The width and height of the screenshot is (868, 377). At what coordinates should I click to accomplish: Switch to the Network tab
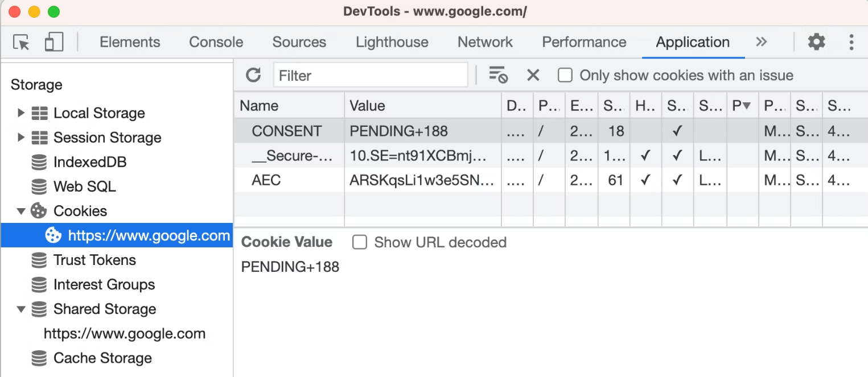click(x=485, y=42)
